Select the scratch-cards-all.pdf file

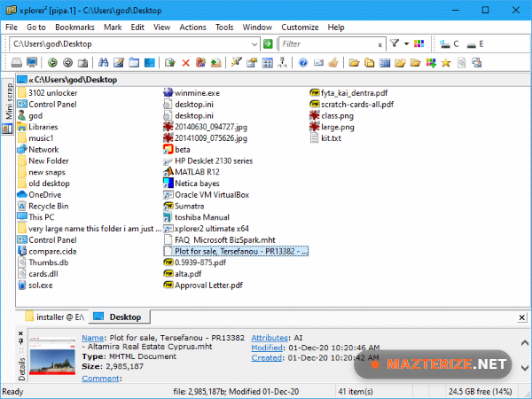351,104
